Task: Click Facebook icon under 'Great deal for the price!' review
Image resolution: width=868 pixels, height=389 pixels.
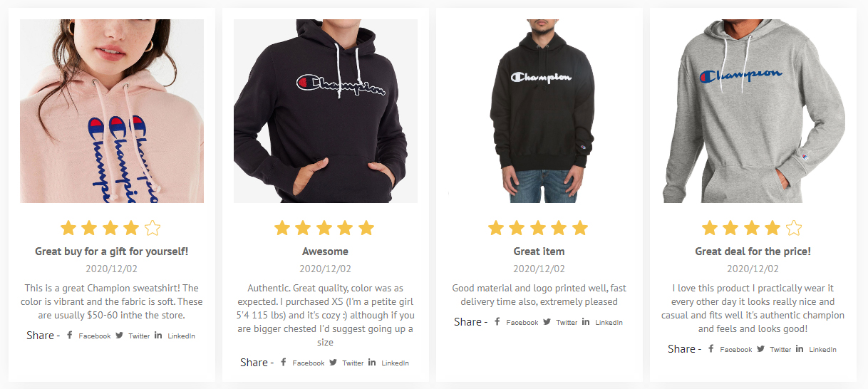Action: pyautogui.click(x=711, y=348)
